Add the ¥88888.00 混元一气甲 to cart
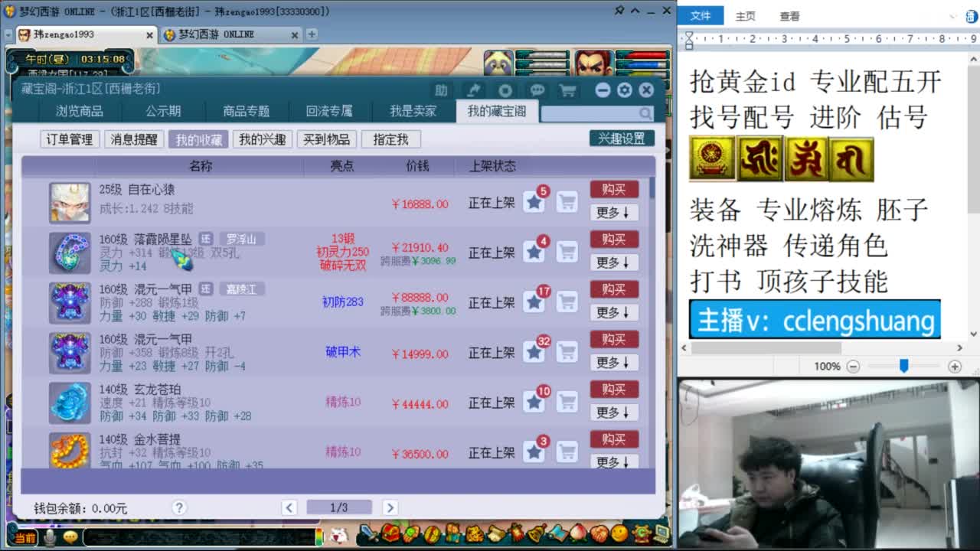980x551 pixels. (567, 302)
